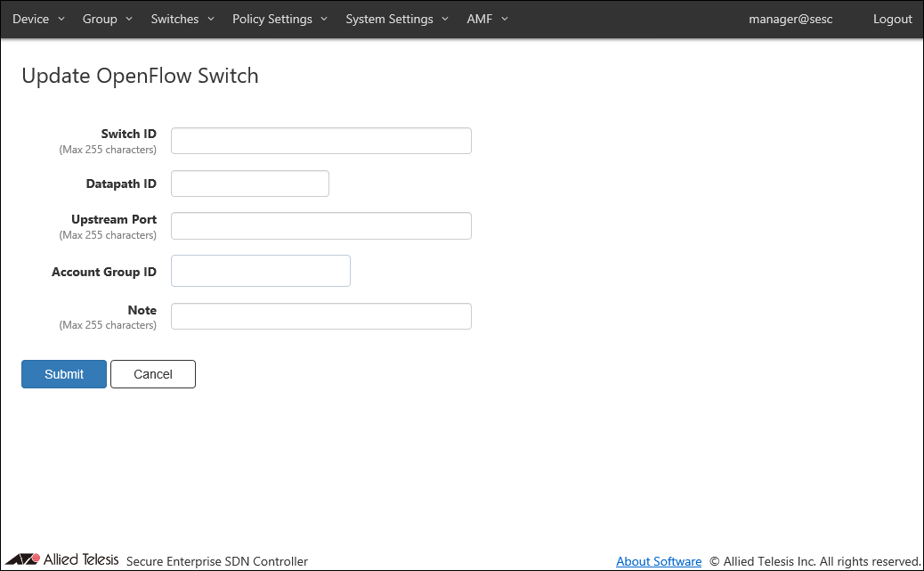Open the Switches menu
This screenshot has height=571, width=924.
point(182,19)
